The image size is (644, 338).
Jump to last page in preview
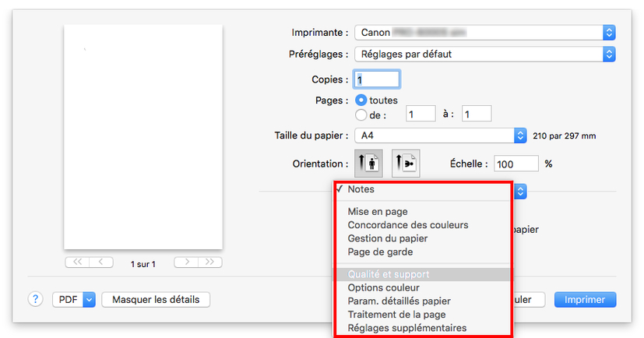tap(209, 262)
